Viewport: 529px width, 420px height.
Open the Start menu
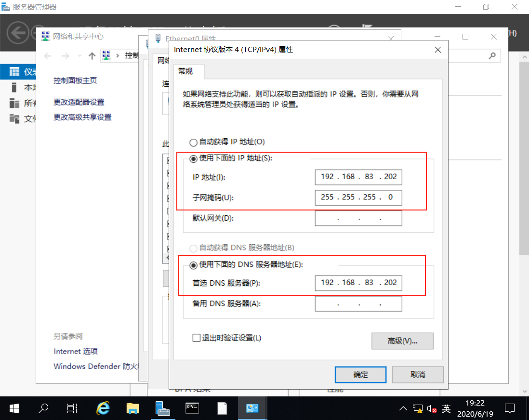13,408
